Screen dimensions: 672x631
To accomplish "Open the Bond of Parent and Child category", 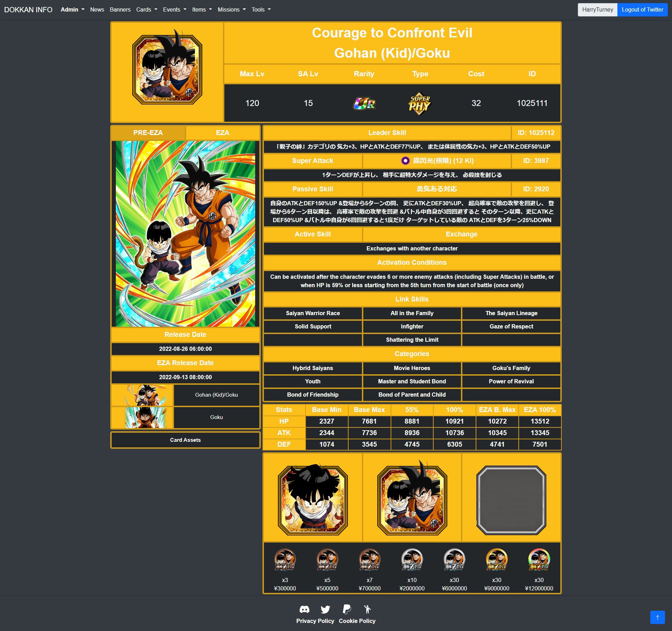I will pyautogui.click(x=412, y=395).
